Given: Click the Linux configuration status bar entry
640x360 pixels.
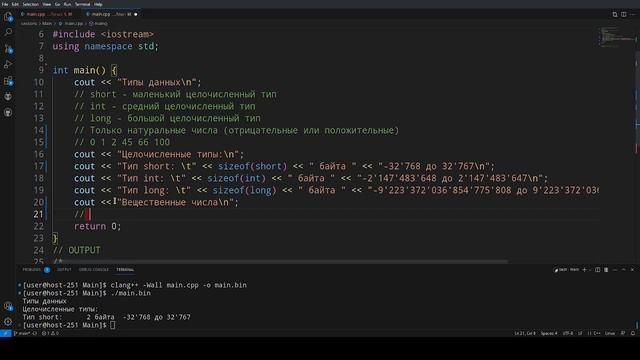Looking at the screenshot, I should coord(610,333).
